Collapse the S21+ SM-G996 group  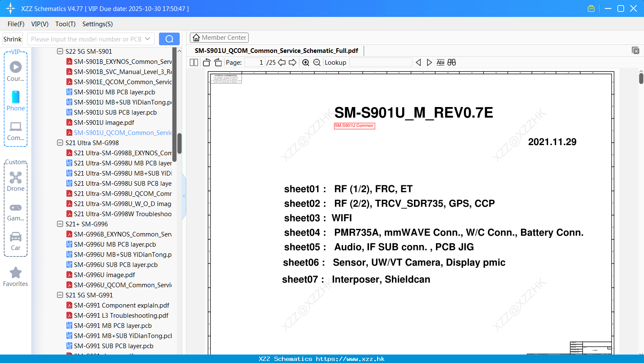pyautogui.click(x=60, y=224)
